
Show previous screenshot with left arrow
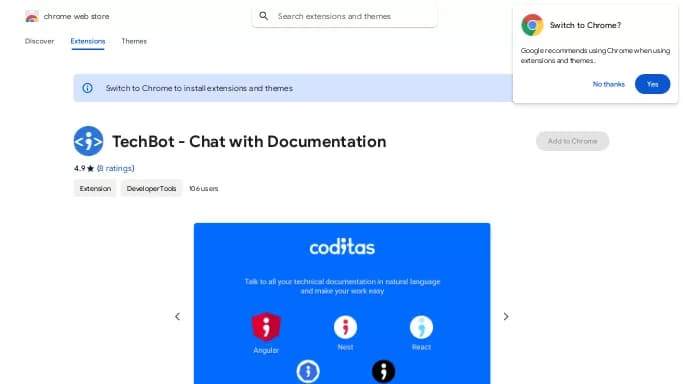coord(177,317)
